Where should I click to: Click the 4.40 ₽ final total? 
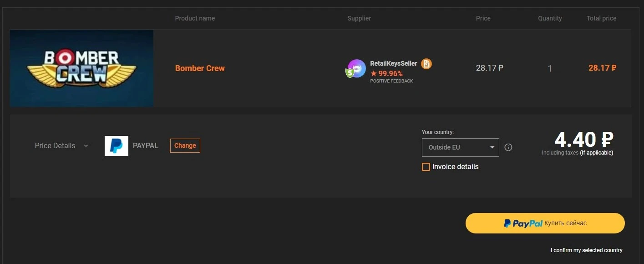click(584, 139)
